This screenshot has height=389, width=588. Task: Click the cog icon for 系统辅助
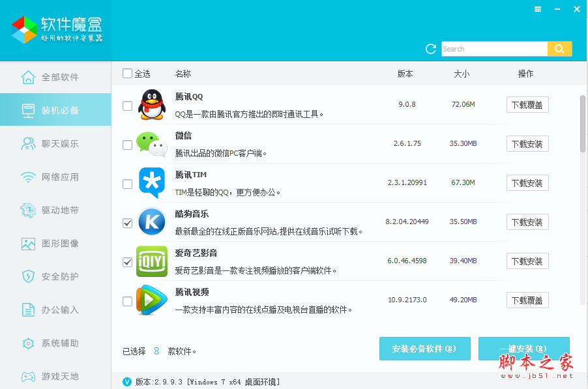click(28, 343)
